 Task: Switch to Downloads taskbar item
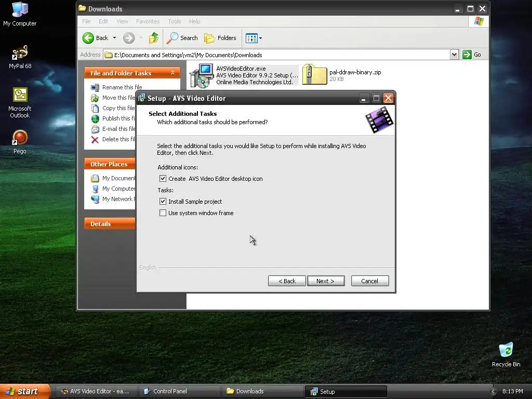pos(262,391)
